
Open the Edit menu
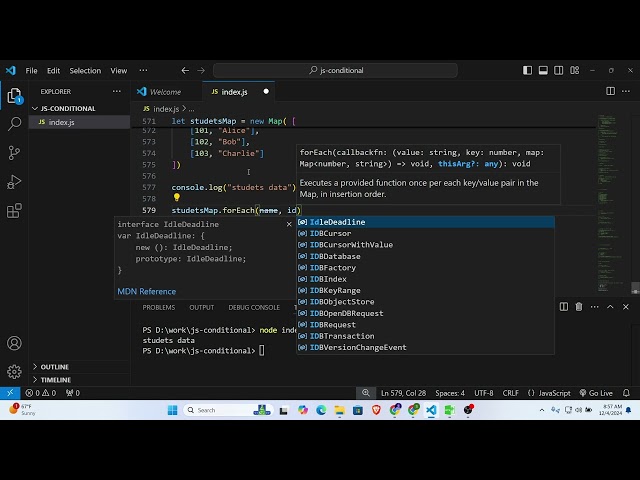(x=53, y=71)
